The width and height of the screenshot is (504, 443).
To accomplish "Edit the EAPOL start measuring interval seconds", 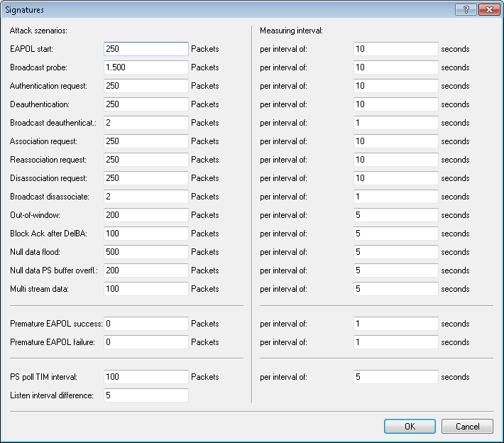I will 395,49.
